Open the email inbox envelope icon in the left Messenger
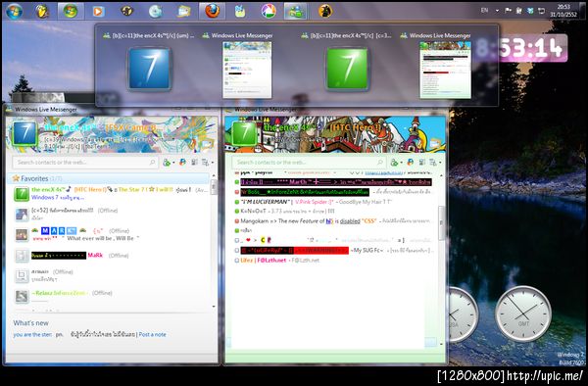 click(208, 143)
